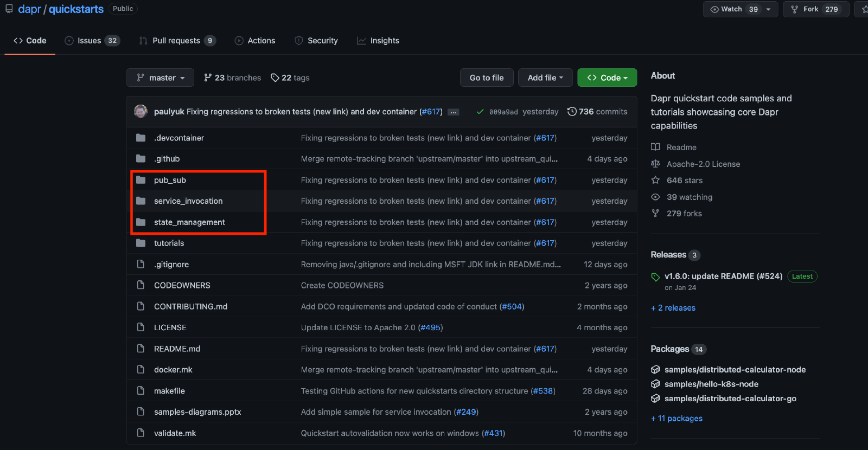Click the Go to file button
The height and width of the screenshot is (450, 868).
coord(487,78)
